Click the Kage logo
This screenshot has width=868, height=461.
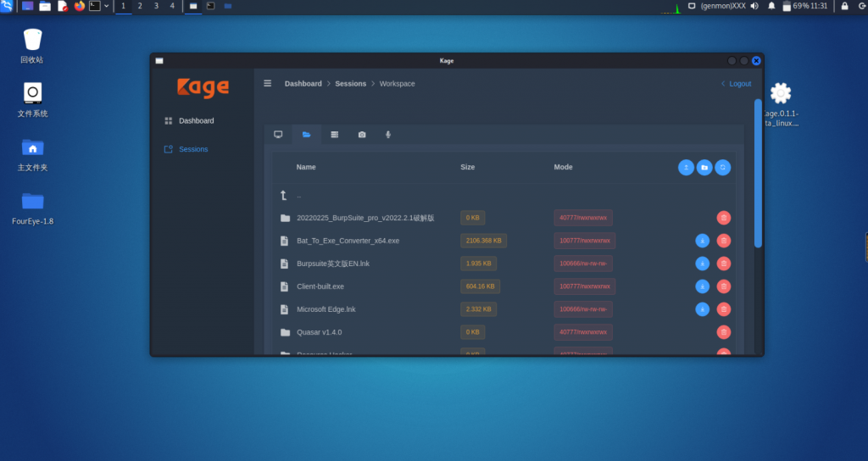tap(203, 87)
